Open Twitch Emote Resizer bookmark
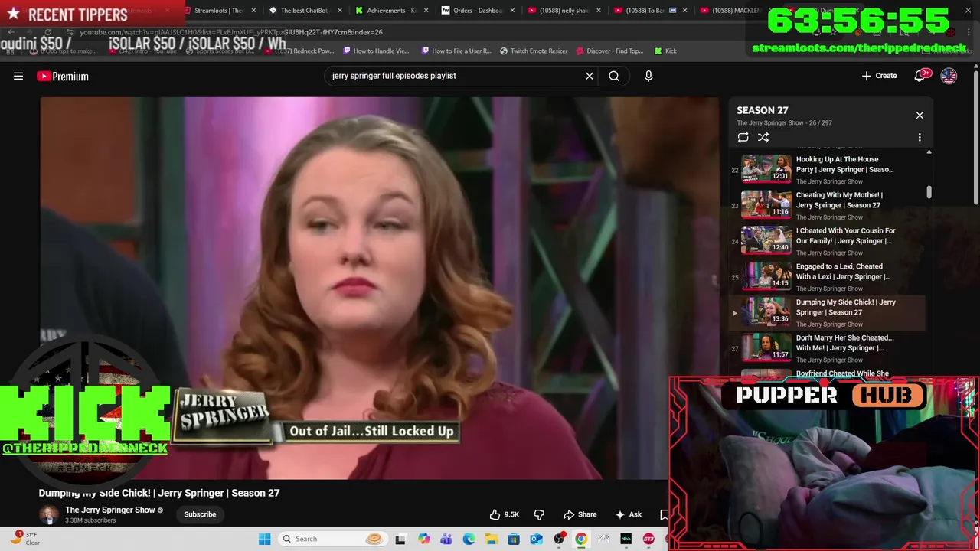Image resolution: width=980 pixels, height=551 pixels. point(534,51)
